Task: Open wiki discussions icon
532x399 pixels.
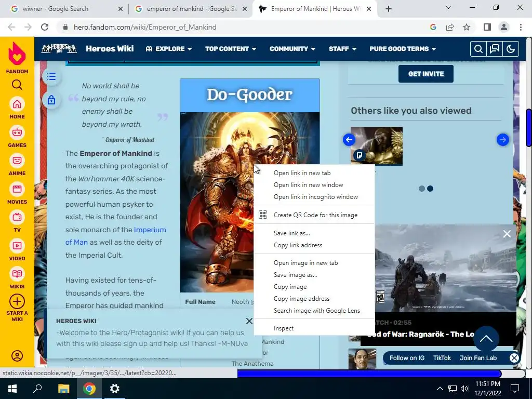Action: coord(495,49)
